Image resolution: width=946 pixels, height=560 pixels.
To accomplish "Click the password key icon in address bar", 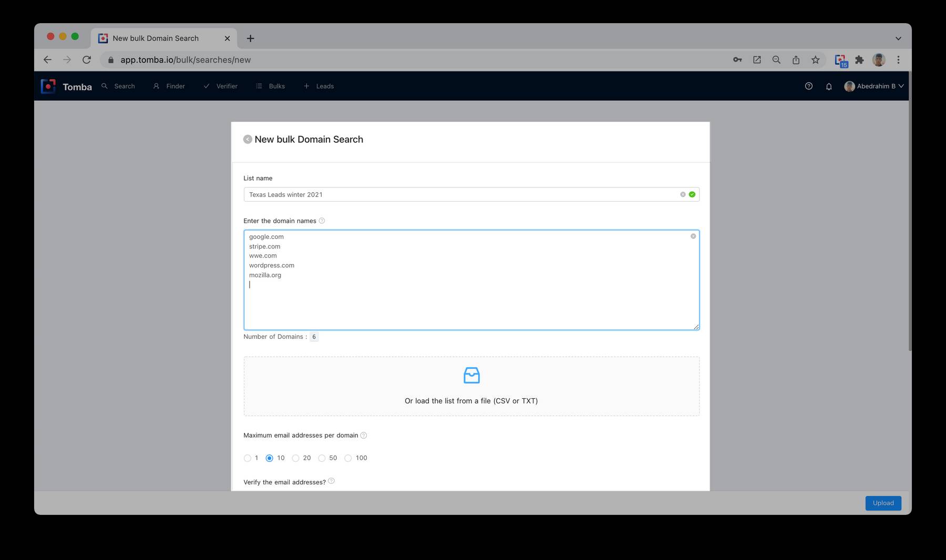I will click(x=737, y=60).
